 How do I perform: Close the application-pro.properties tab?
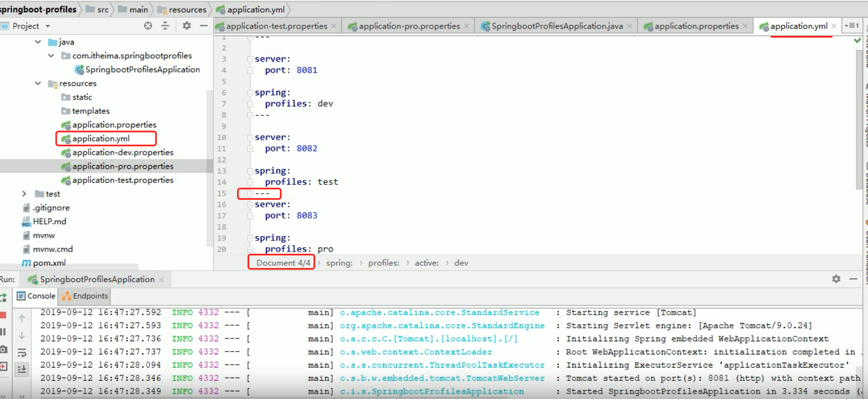click(x=466, y=26)
